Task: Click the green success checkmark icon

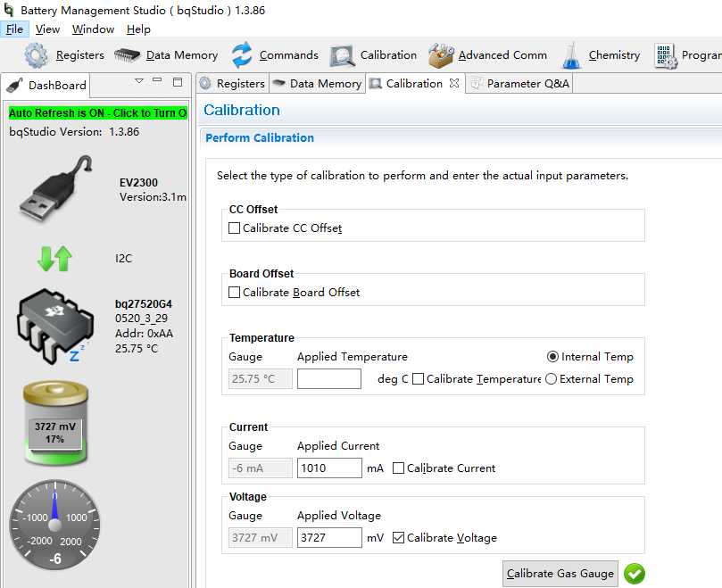Action: [635, 574]
